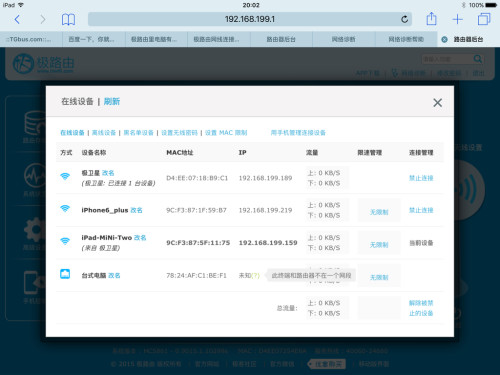Rename iPad-MiNi-Two via its 改名 link

140,238
